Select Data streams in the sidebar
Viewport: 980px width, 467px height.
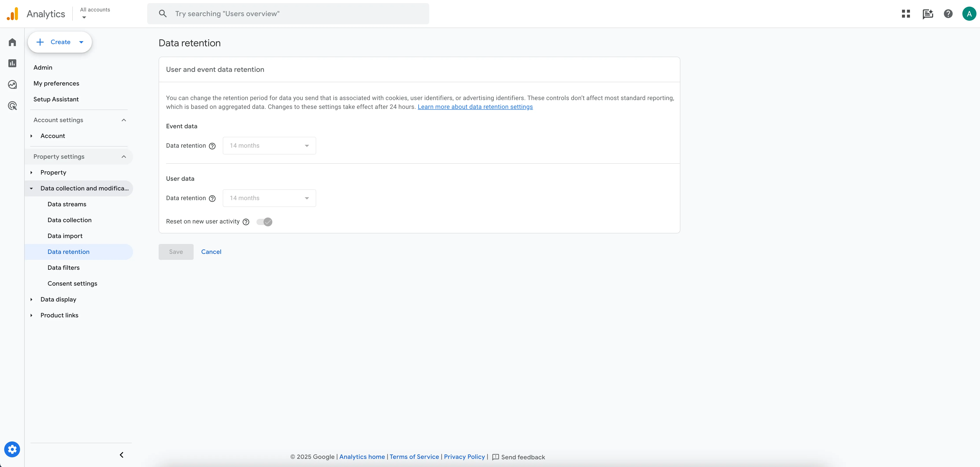(x=67, y=204)
